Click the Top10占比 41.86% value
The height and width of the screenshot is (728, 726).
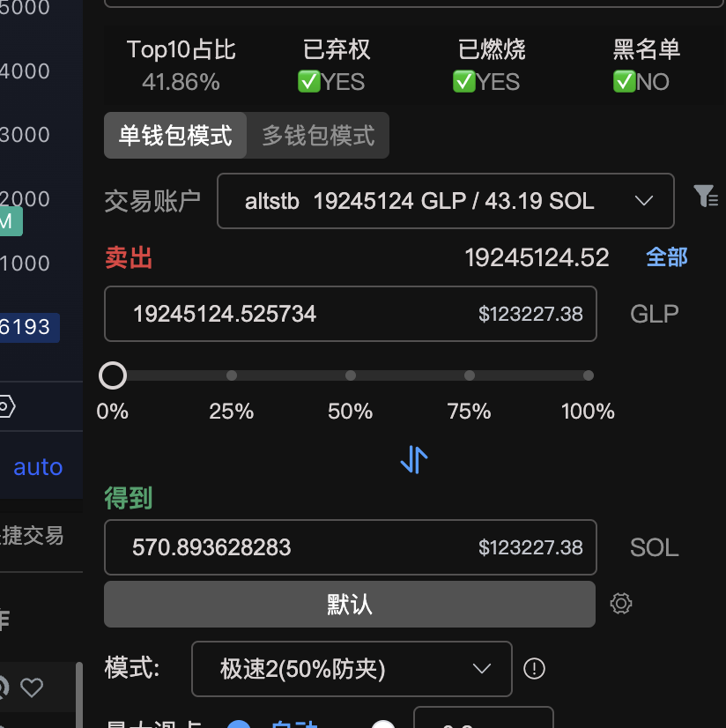[x=181, y=82]
